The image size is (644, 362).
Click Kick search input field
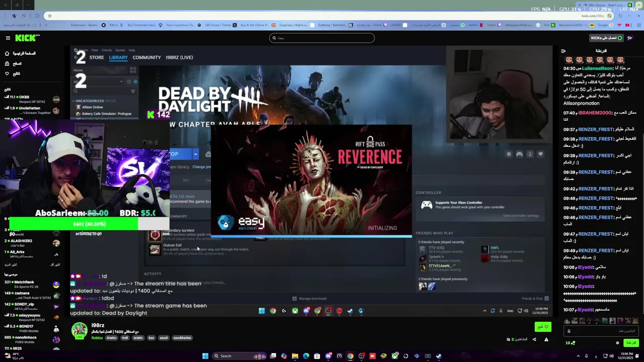point(322,38)
